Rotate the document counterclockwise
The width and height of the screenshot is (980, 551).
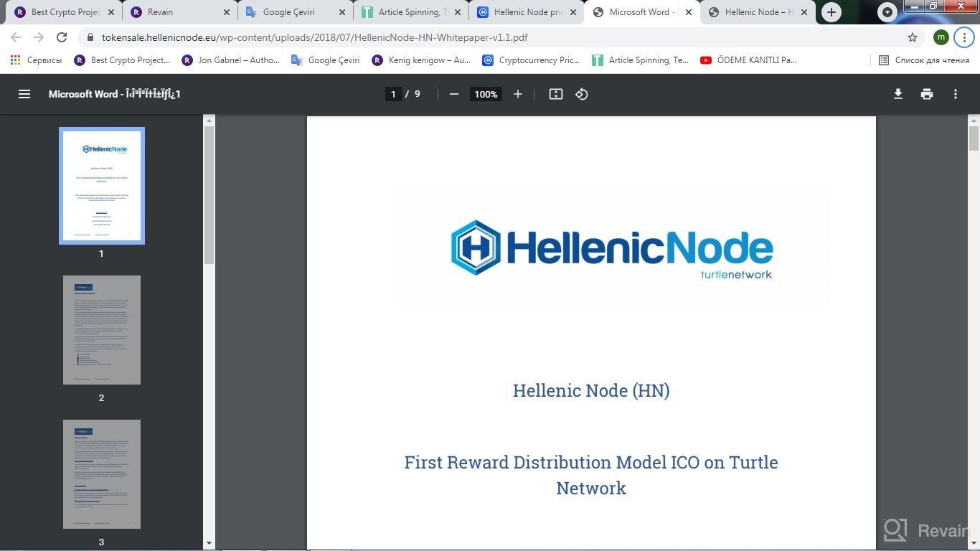click(x=582, y=94)
